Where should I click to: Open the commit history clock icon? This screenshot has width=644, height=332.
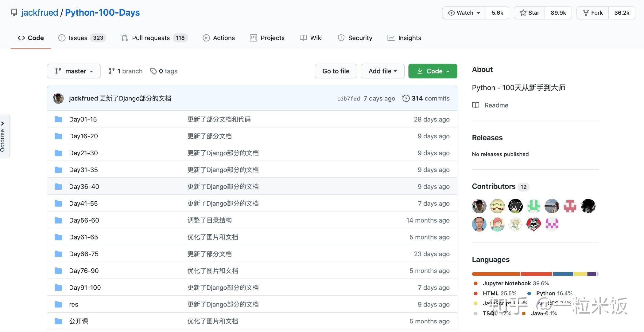[x=406, y=98]
